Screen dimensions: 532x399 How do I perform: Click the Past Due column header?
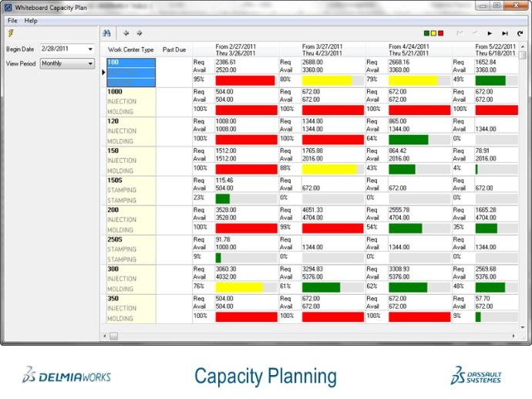(x=174, y=49)
